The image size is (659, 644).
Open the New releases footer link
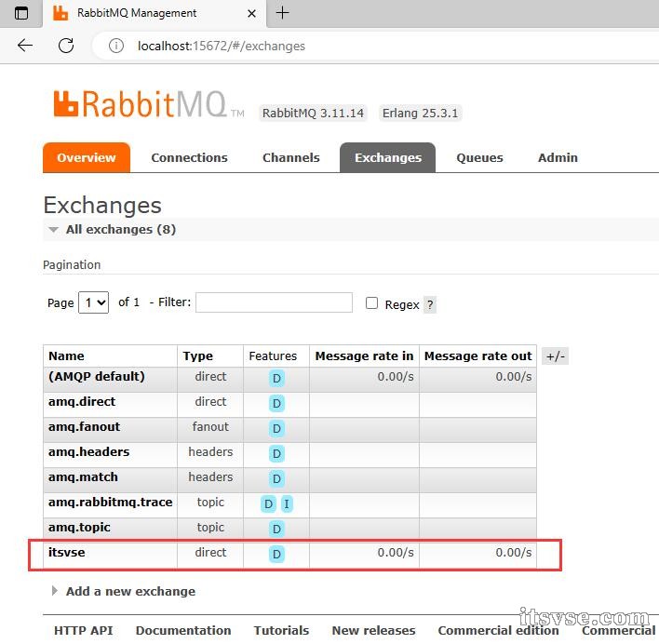pyautogui.click(x=373, y=631)
